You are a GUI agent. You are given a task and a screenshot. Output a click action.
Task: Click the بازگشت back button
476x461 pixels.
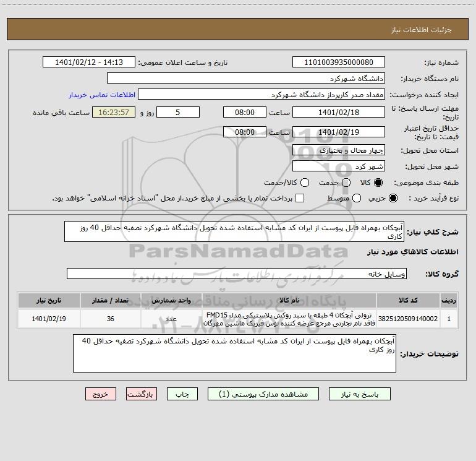pyautogui.click(x=142, y=394)
